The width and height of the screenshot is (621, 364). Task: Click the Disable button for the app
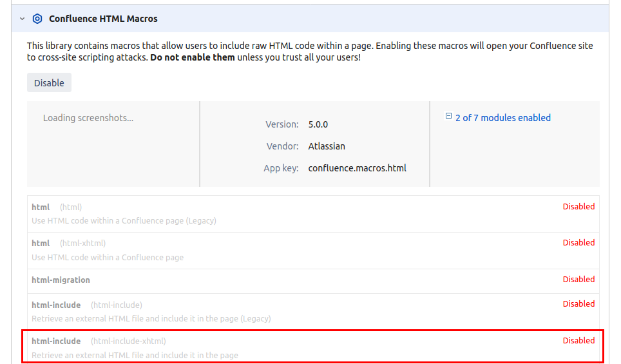(49, 82)
